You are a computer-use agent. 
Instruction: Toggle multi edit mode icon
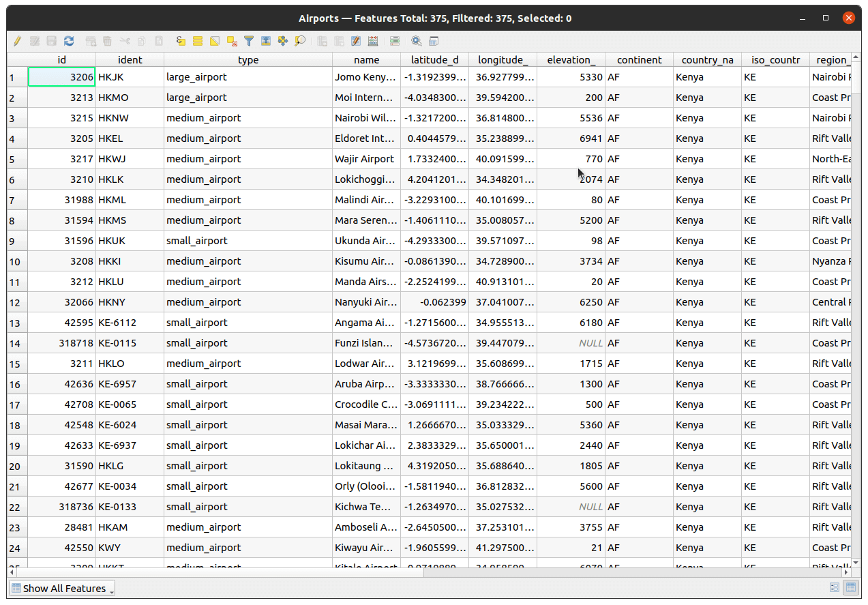[x=34, y=42]
